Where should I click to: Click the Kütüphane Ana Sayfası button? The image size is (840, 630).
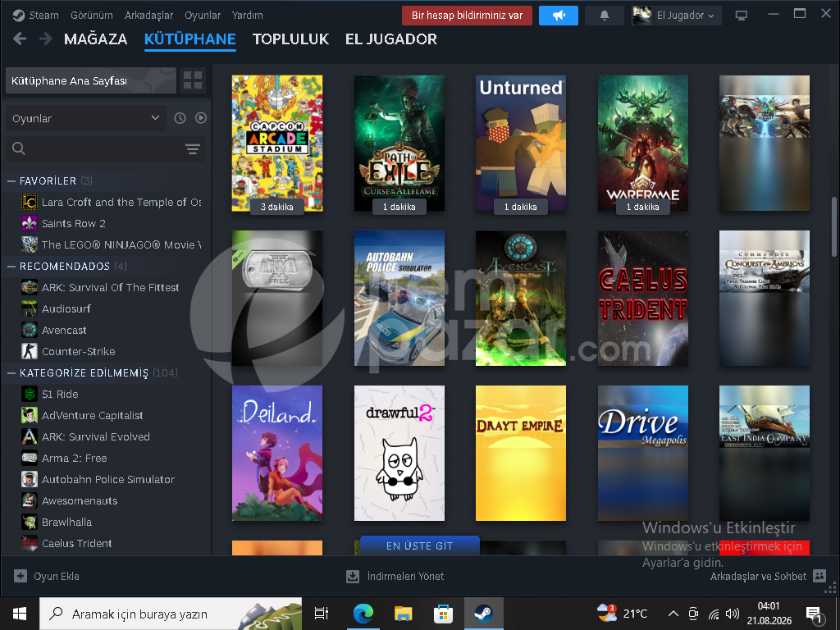(91, 80)
